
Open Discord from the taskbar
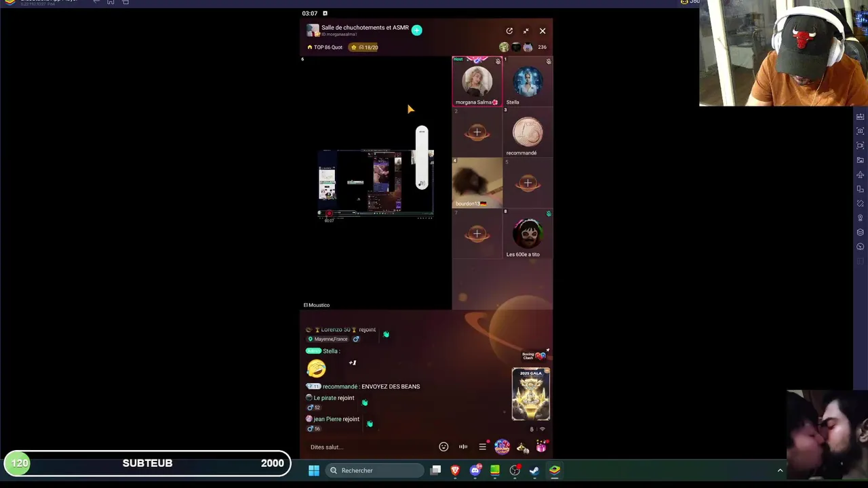click(475, 470)
